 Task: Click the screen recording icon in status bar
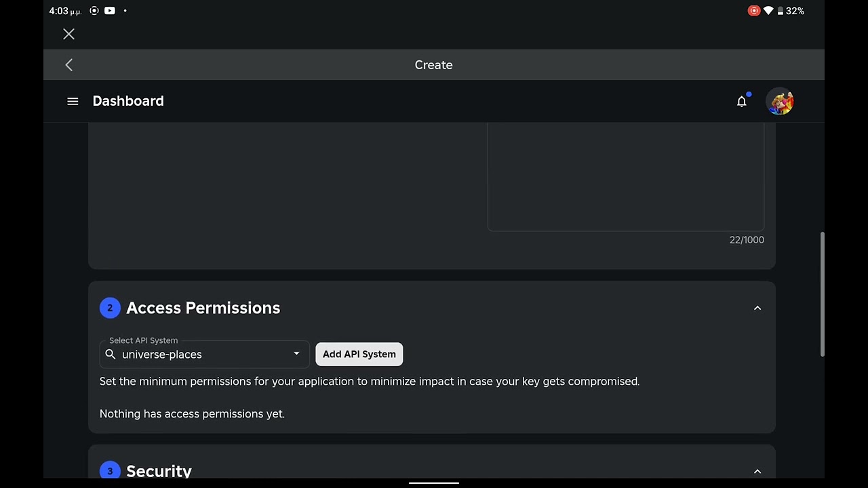click(x=753, y=11)
